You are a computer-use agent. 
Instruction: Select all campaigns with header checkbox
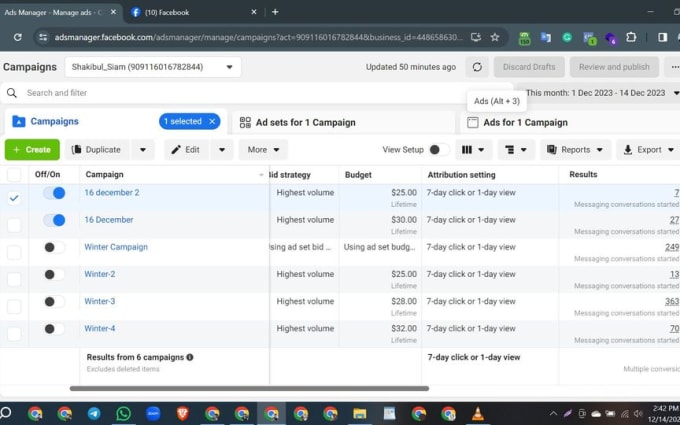(x=14, y=175)
